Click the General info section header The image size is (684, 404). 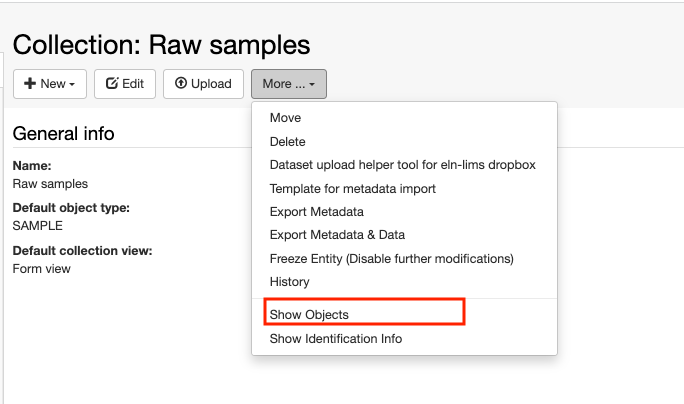[x=63, y=134]
